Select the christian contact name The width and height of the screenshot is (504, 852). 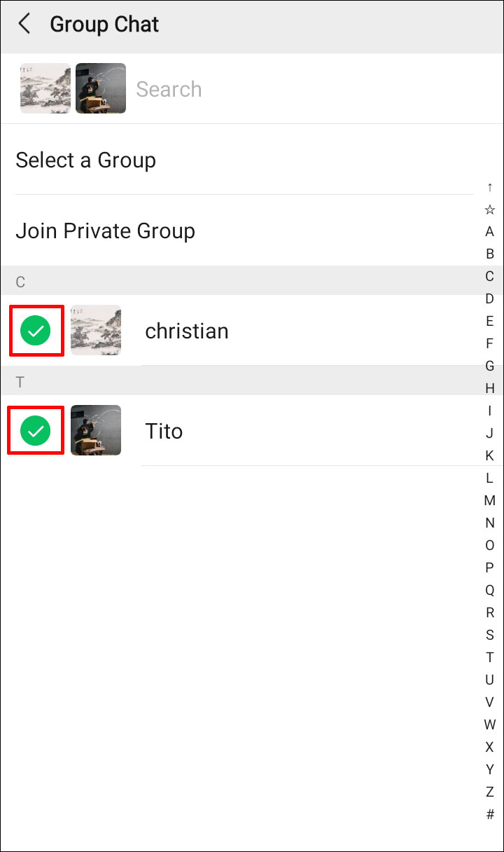pos(187,331)
